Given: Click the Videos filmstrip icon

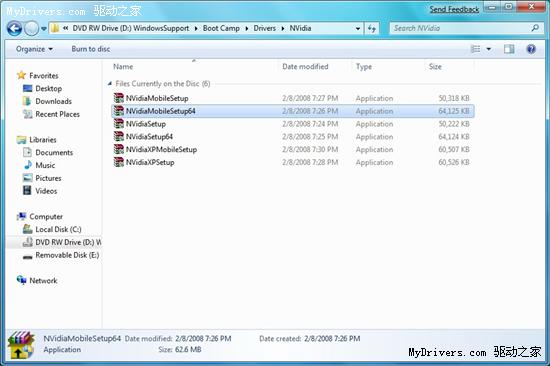Looking at the screenshot, I should pos(27,191).
